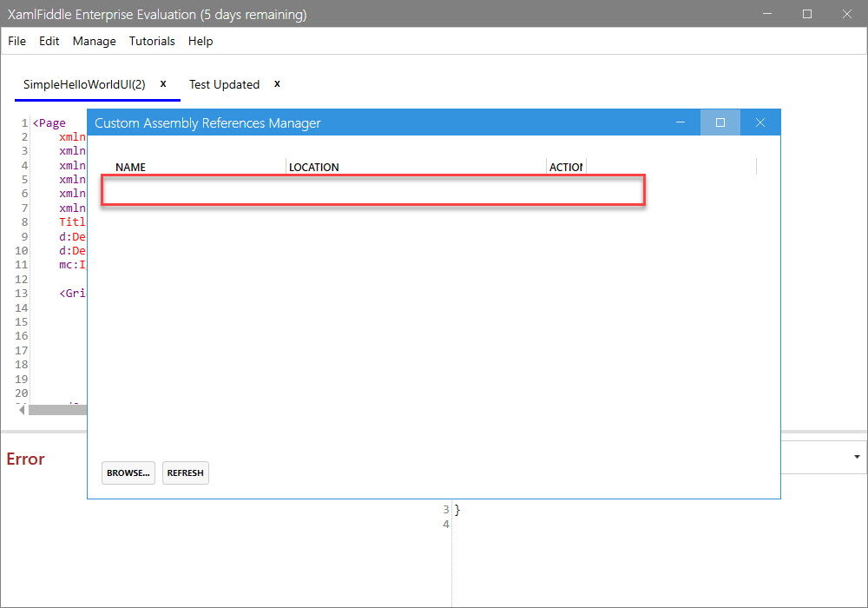
Task: Open the dropdown arrow at the right edge
Action: click(857, 457)
